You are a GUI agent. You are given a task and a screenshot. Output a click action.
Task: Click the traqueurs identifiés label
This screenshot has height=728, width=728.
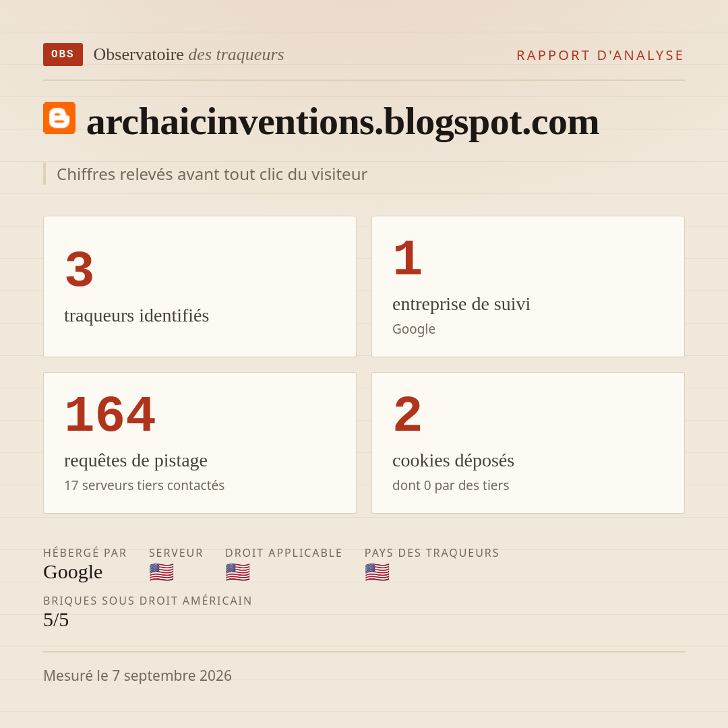point(136,315)
